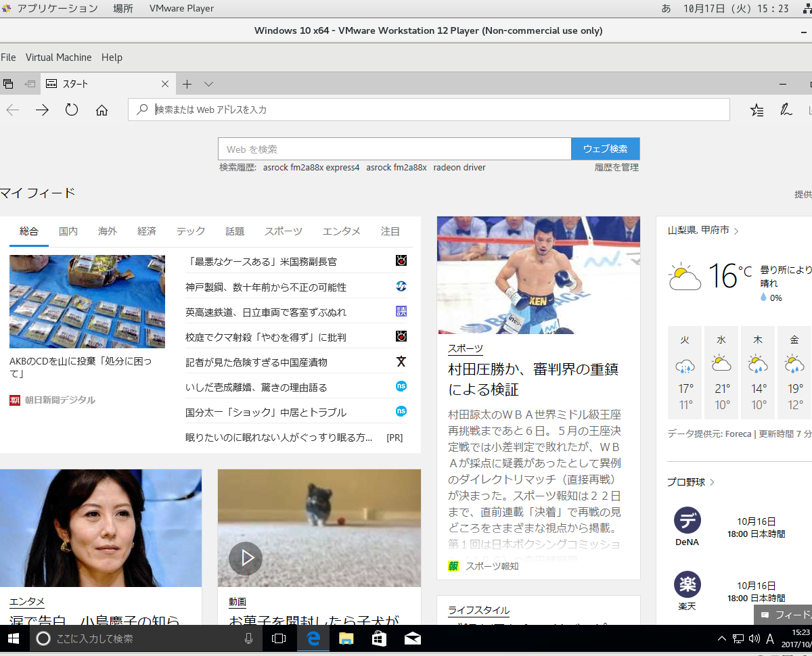Play the puppy video thumbnail
This screenshot has height=656, width=812.
pos(245,557)
